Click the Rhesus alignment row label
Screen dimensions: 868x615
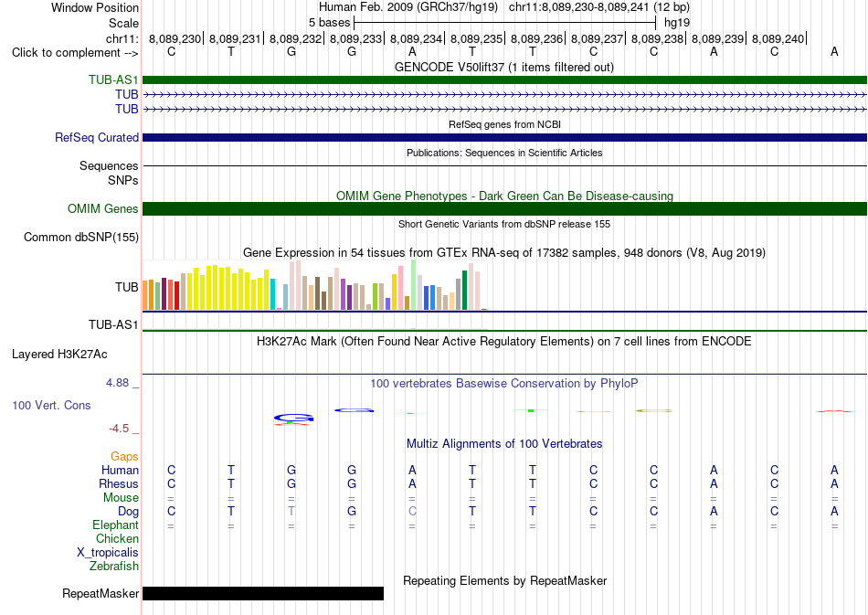pos(119,483)
